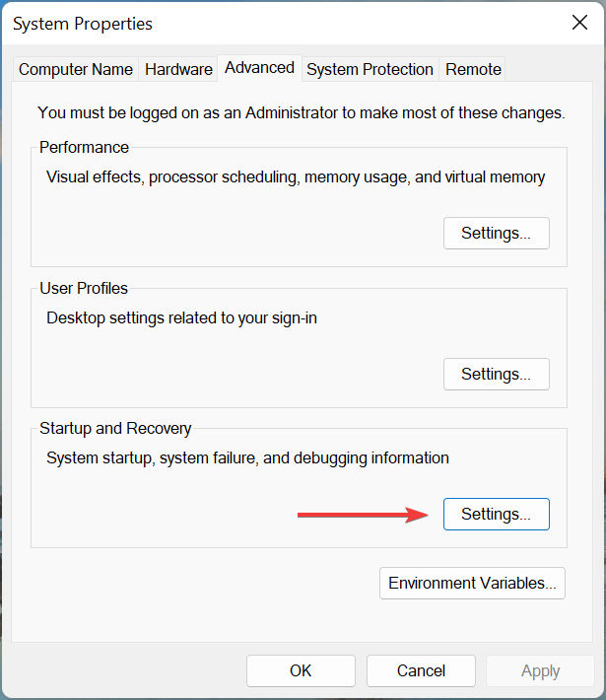Screen dimensions: 606x700
Task: Open the Hardware tab
Action: pyautogui.click(x=178, y=69)
